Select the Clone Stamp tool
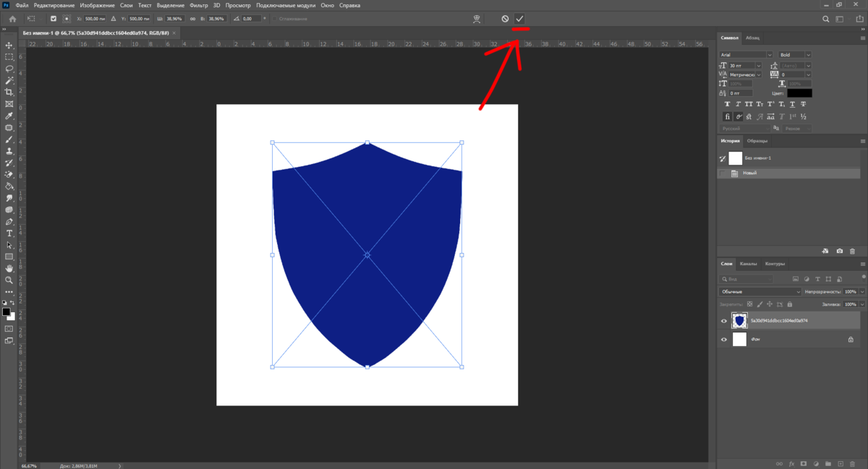Viewport: 868px width, 469px height. click(x=9, y=151)
